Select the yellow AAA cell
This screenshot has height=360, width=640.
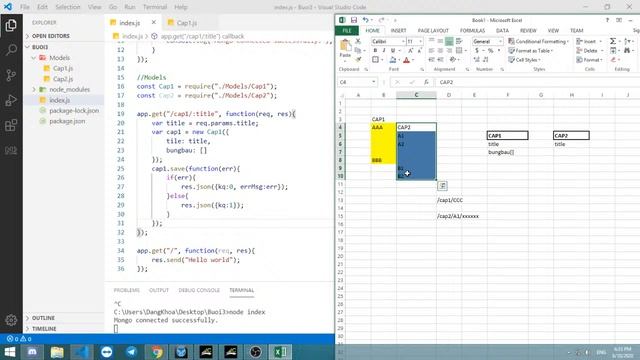click(383, 127)
